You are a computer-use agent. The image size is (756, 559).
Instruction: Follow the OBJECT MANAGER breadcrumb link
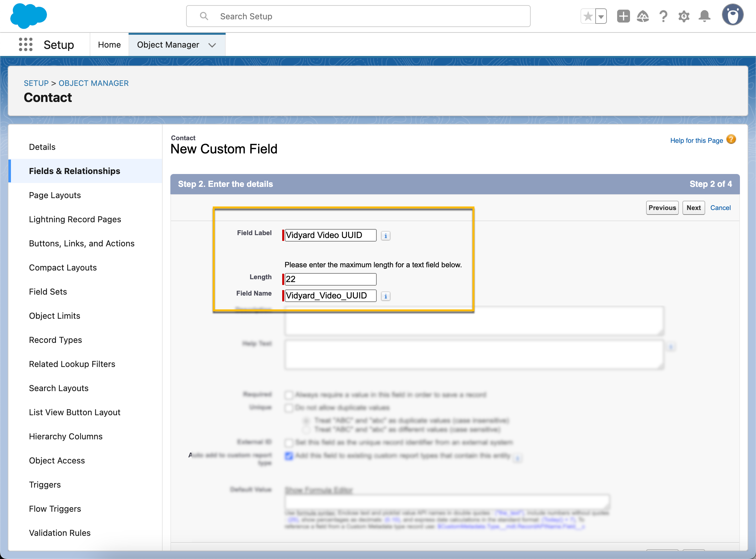94,83
